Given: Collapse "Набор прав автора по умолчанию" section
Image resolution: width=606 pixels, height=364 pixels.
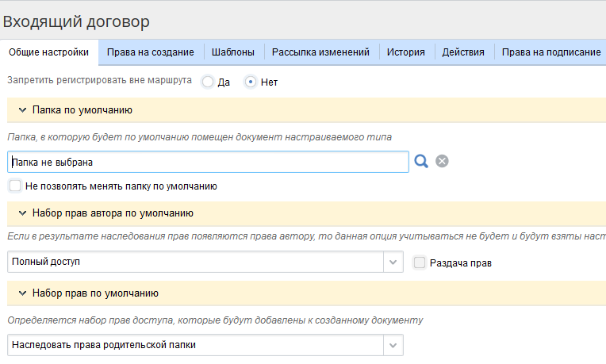Looking at the screenshot, I should pyautogui.click(x=22, y=213).
